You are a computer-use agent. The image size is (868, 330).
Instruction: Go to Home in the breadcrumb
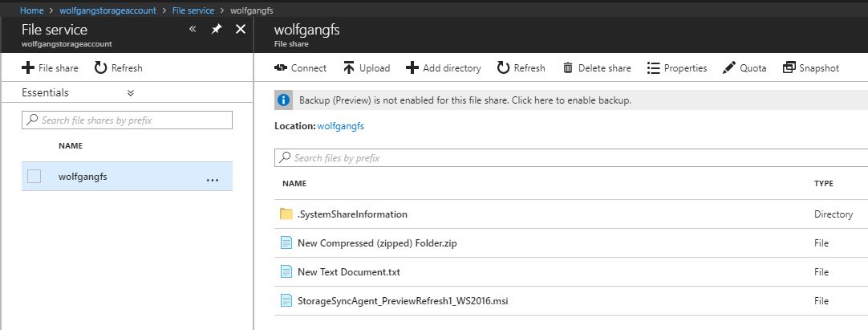[31, 11]
